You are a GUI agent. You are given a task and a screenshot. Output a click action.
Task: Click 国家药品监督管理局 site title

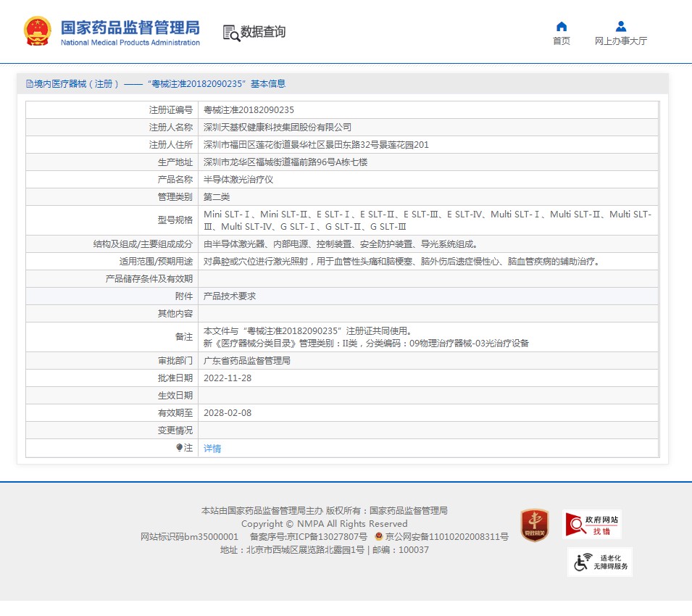(130, 28)
